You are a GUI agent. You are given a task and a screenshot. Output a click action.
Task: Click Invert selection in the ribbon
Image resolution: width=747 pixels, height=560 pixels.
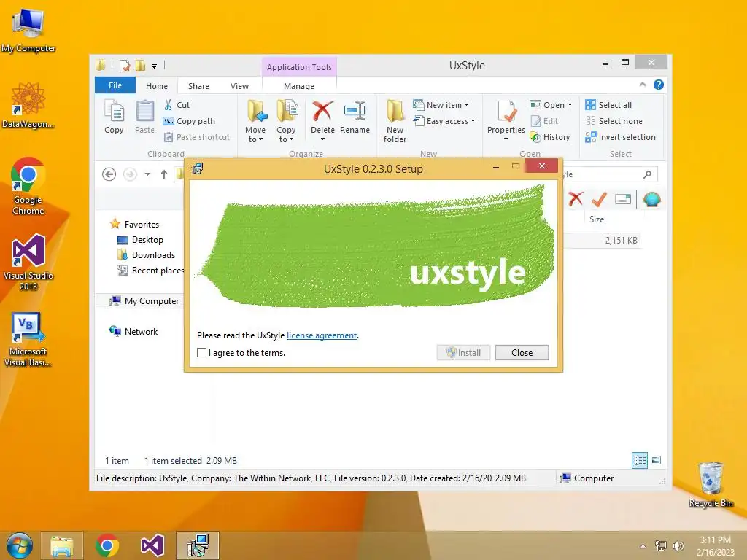pyautogui.click(x=620, y=137)
